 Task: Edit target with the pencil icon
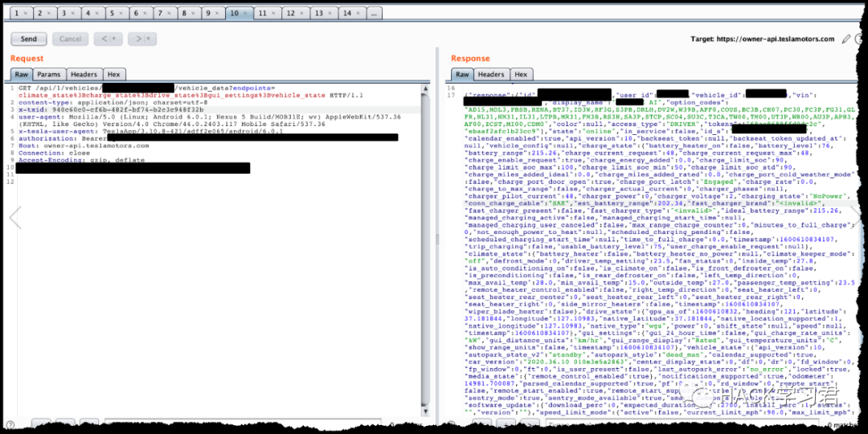point(845,39)
